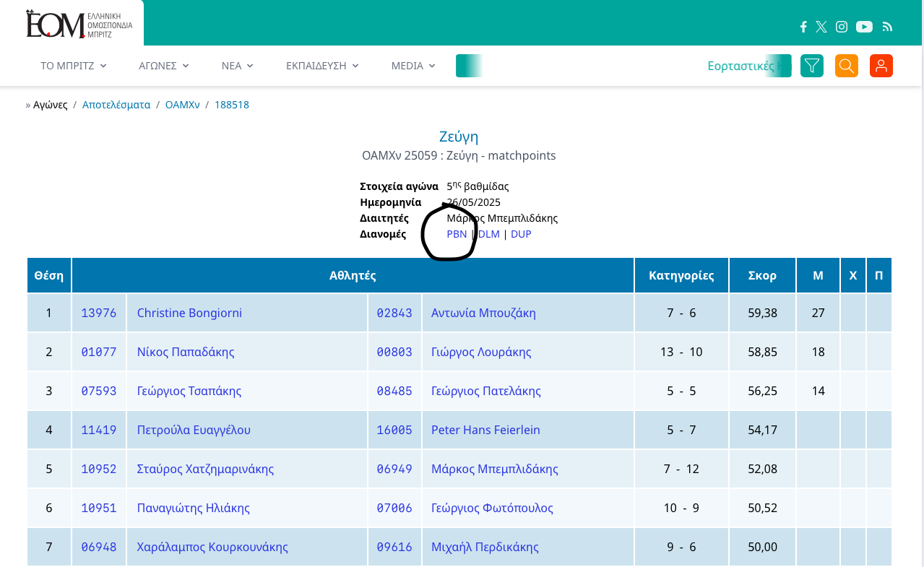
Task: Open the RSS feed icon
Action: [888, 27]
